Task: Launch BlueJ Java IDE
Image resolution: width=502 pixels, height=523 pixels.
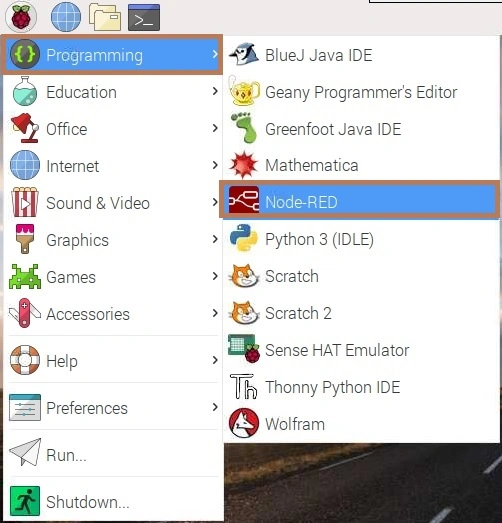Action: click(361, 55)
